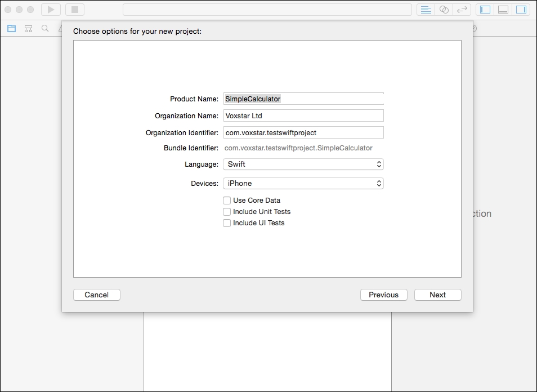Screen dimensions: 537x392
Task: Click the Next button
Action: [438, 295]
